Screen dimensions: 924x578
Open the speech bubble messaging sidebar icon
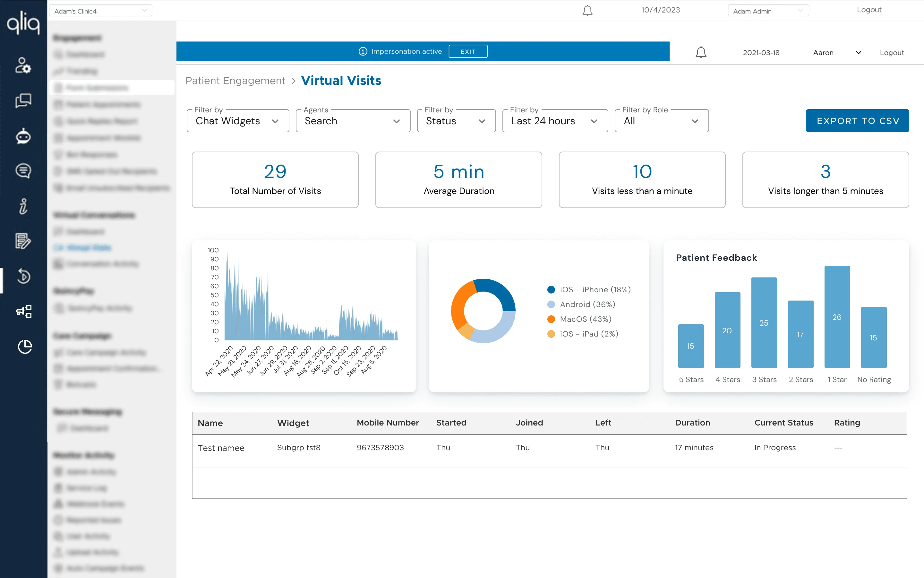pos(23,171)
